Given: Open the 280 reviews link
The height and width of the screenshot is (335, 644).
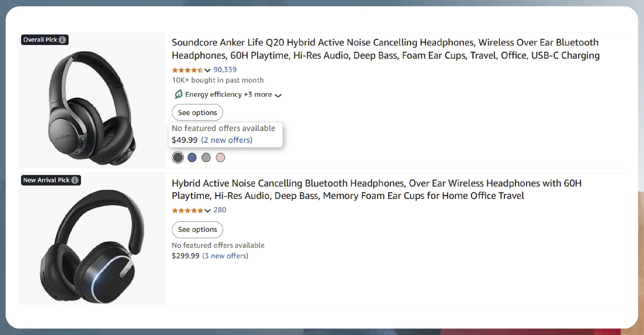Looking at the screenshot, I should (x=220, y=210).
